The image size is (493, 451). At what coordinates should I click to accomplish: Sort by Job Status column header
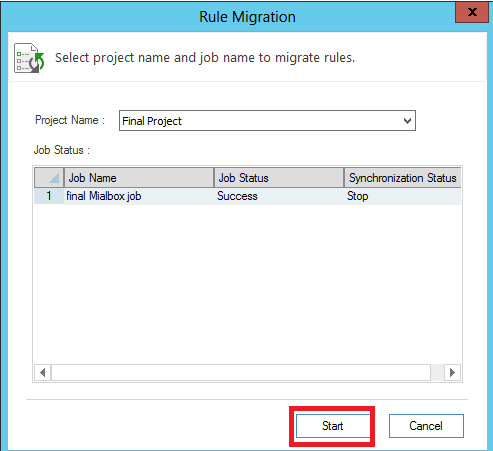(279, 178)
